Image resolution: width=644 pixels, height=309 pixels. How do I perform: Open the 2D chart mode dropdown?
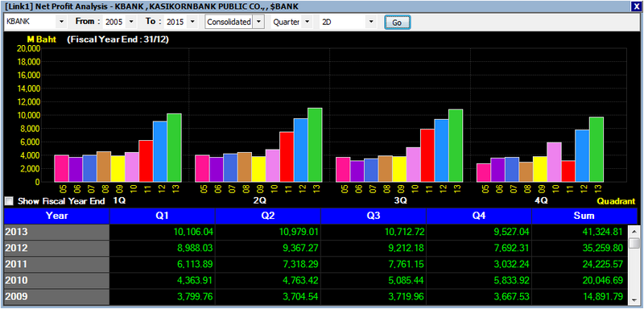point(371,23)
